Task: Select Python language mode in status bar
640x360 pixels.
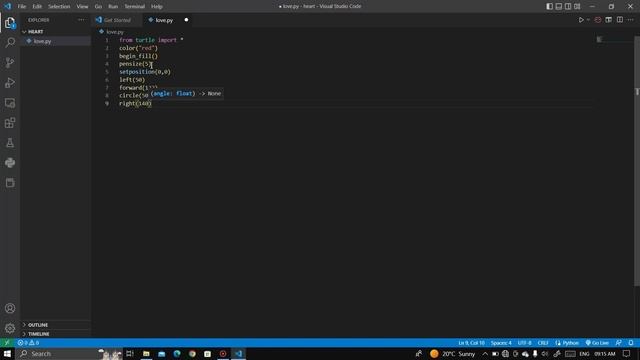Action: click(x=570, y=343)
